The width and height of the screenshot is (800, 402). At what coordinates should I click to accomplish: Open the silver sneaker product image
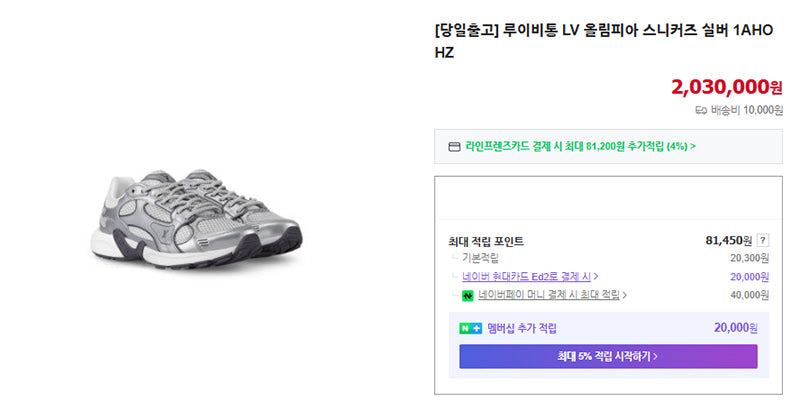pyautogui.click(x=198, y=218)
